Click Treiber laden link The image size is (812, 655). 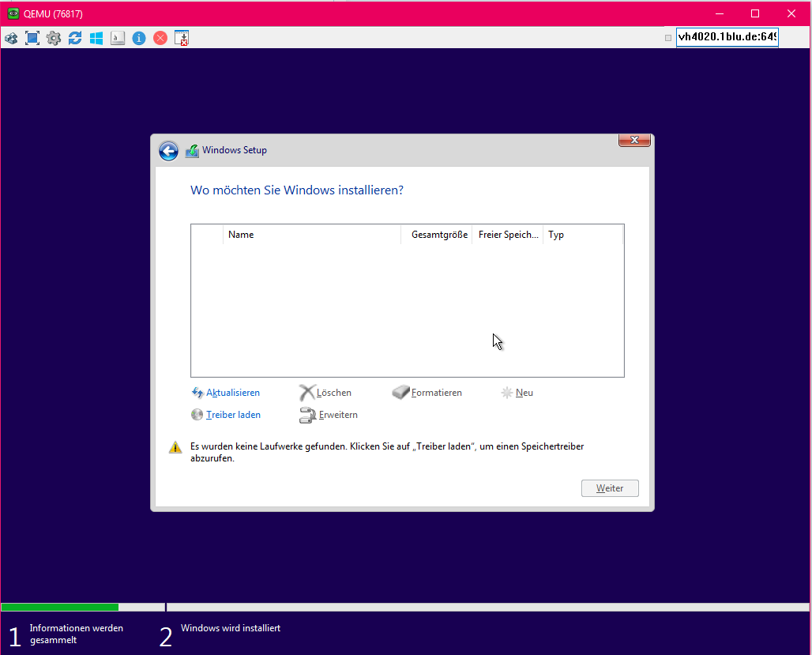click(x=233, y=415)
